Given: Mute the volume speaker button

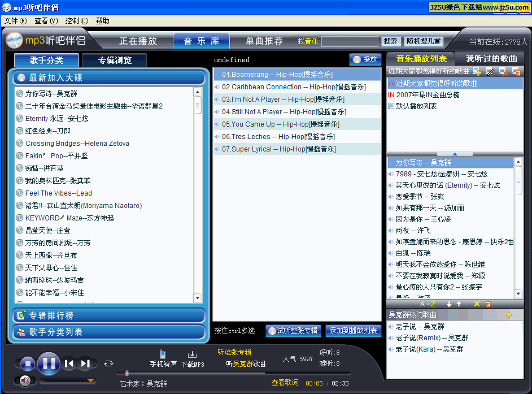Looking at the screenshot, I should (25, 381).
